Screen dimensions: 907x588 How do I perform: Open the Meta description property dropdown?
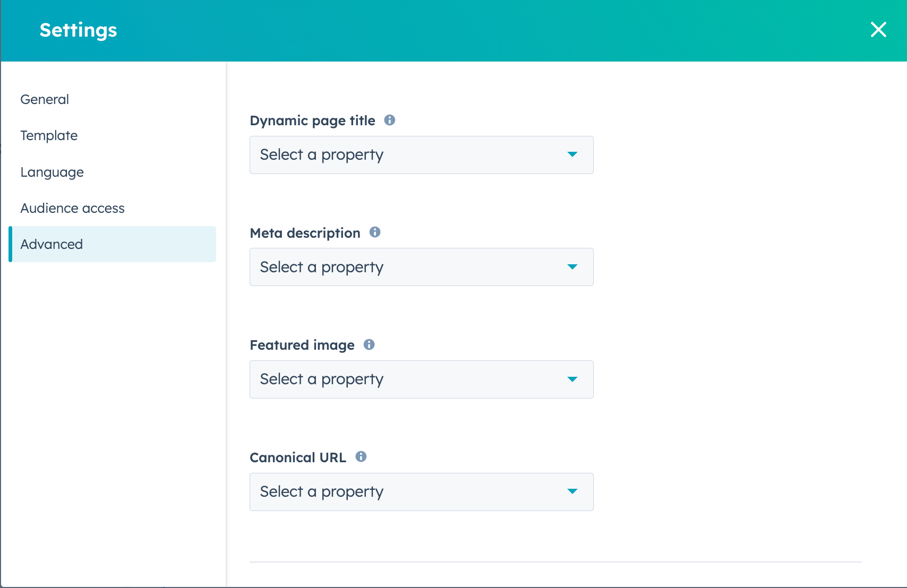pos(422,267)
